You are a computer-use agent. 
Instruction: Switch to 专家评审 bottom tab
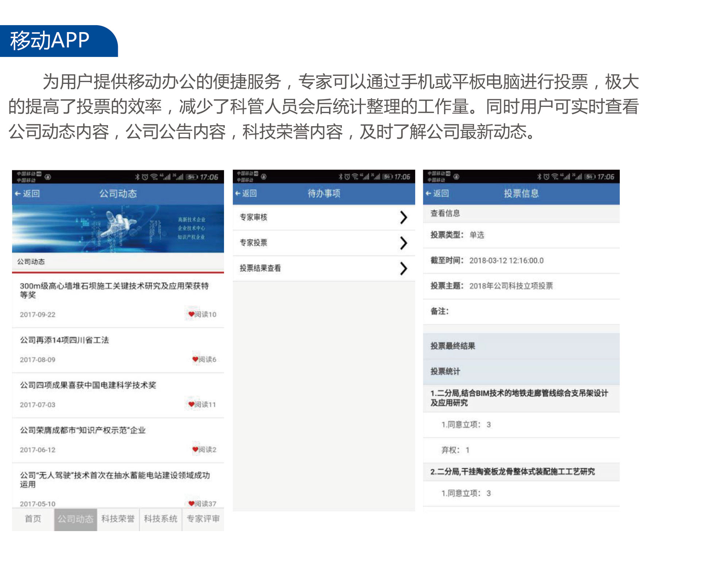[x=203, y=519]
